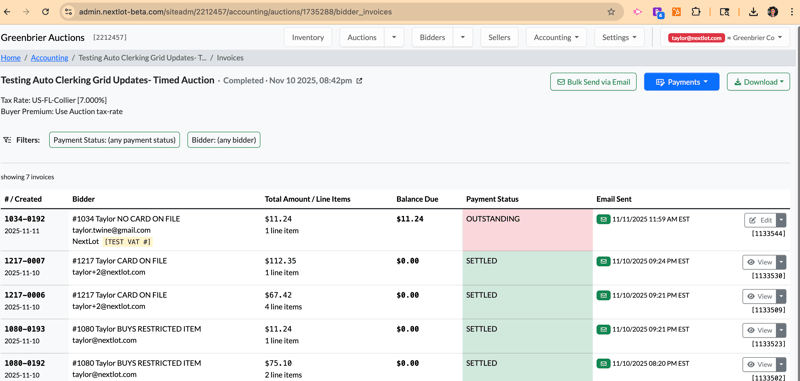Follow the Accounting breadcrumb link
800x381 pixels.
click(49, 58)
